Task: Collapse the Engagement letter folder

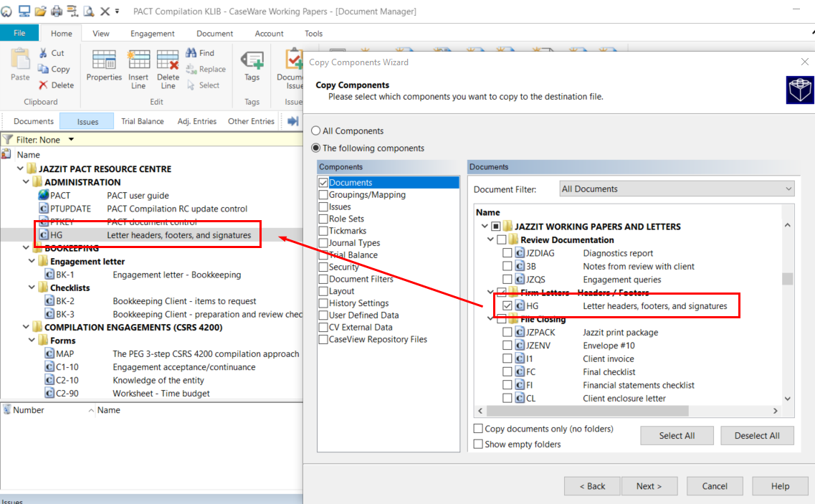Action: pyautogui.click(x=32, y=260)
